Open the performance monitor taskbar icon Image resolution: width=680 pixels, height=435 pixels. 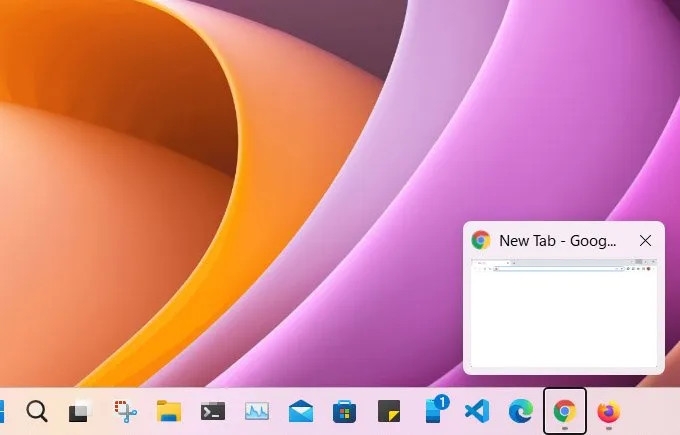point(257,411)
